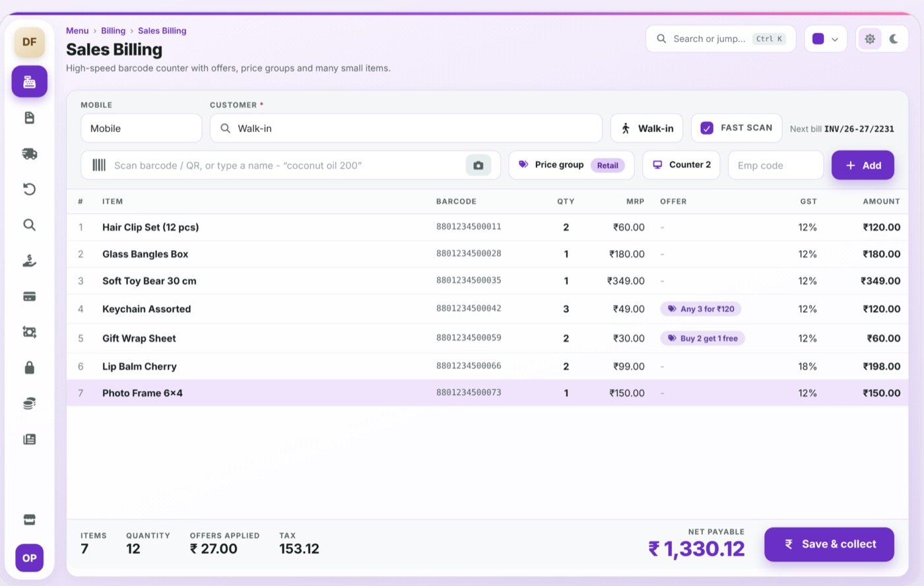Image resolution: width=924 pixels, height=586 pixels.
Task: Select the Lip Balm Cherry item
Action: click(139, 366)
